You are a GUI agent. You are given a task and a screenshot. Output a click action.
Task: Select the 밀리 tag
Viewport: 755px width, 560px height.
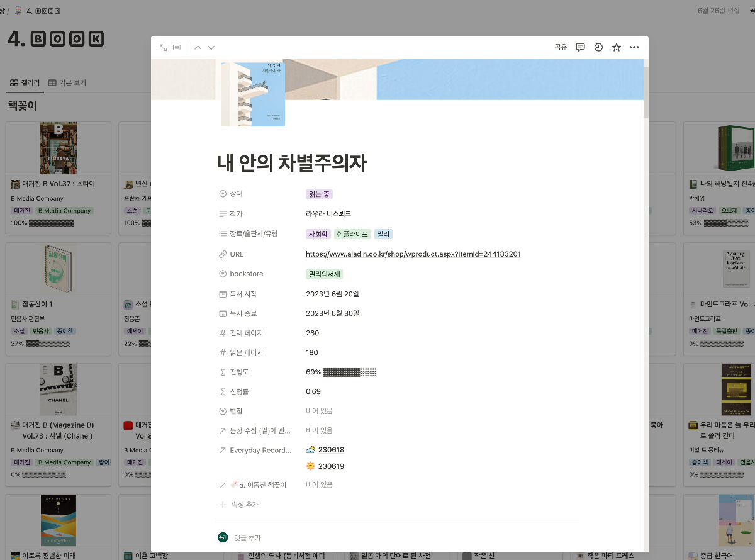(x=383, y=234)
